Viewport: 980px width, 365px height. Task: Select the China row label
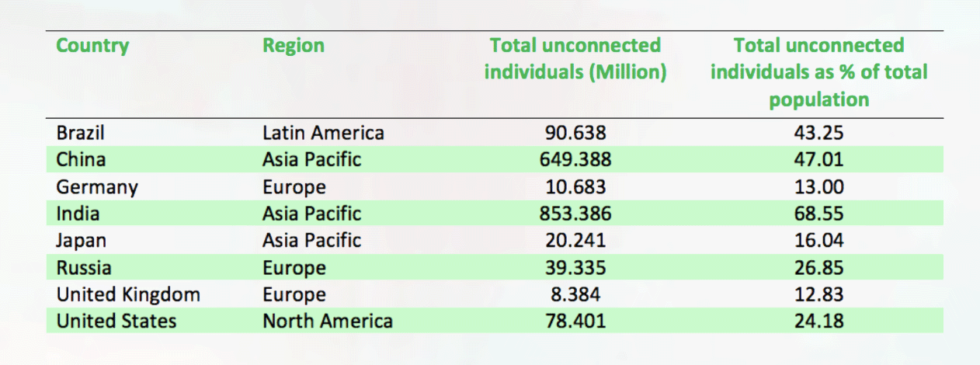pyautogui.click(x=81, y=160)
